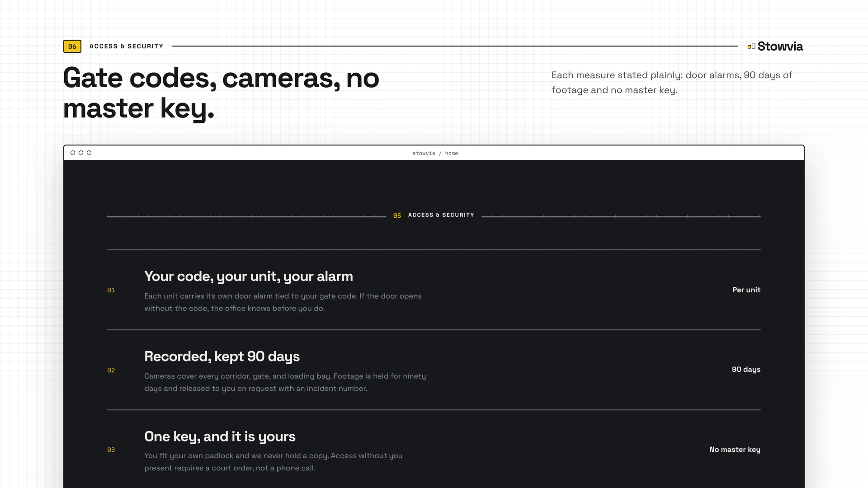This screenshot has width=868, height=488.
Task: Click description 'You fit your own padlock'
Action: pyautogui.click(x=274, y=462)
